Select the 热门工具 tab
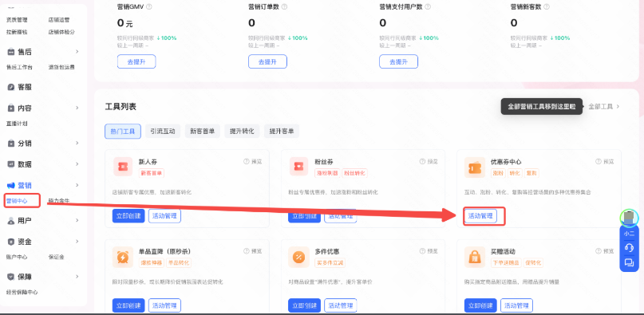 pos(123,132)
